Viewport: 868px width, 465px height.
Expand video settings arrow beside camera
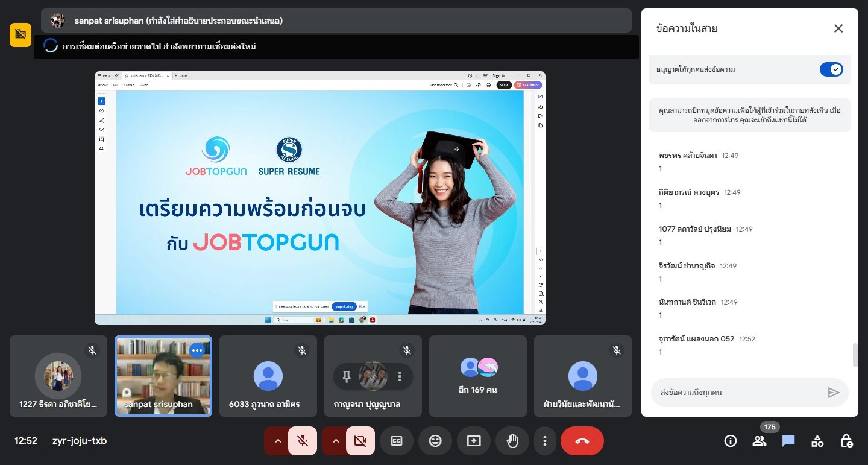click(x=336, y=441)
